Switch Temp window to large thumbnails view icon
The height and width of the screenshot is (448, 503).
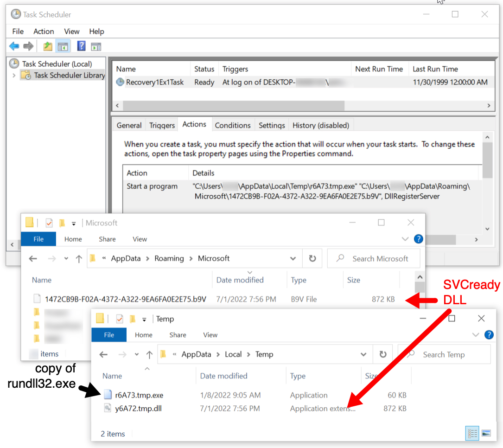point(486,434)
